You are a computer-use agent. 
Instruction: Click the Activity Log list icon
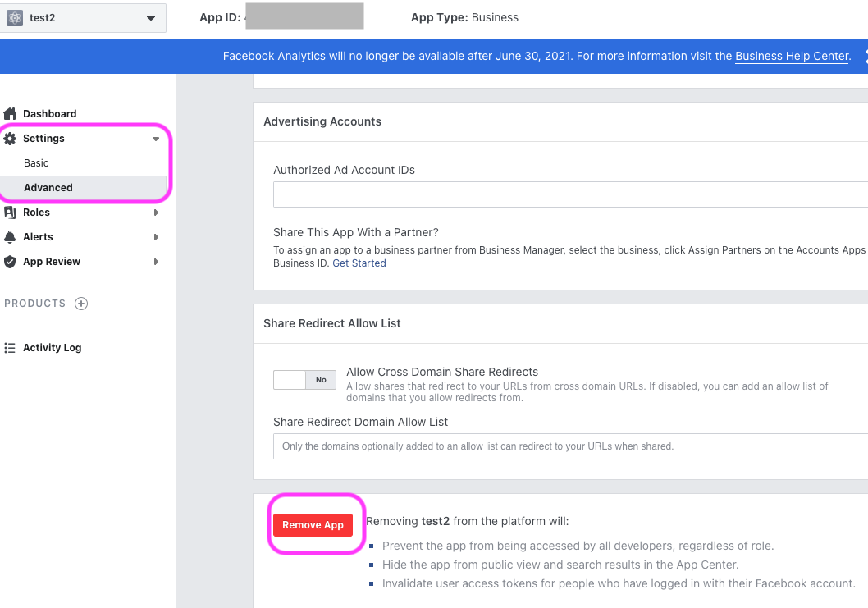coord(10,348)
